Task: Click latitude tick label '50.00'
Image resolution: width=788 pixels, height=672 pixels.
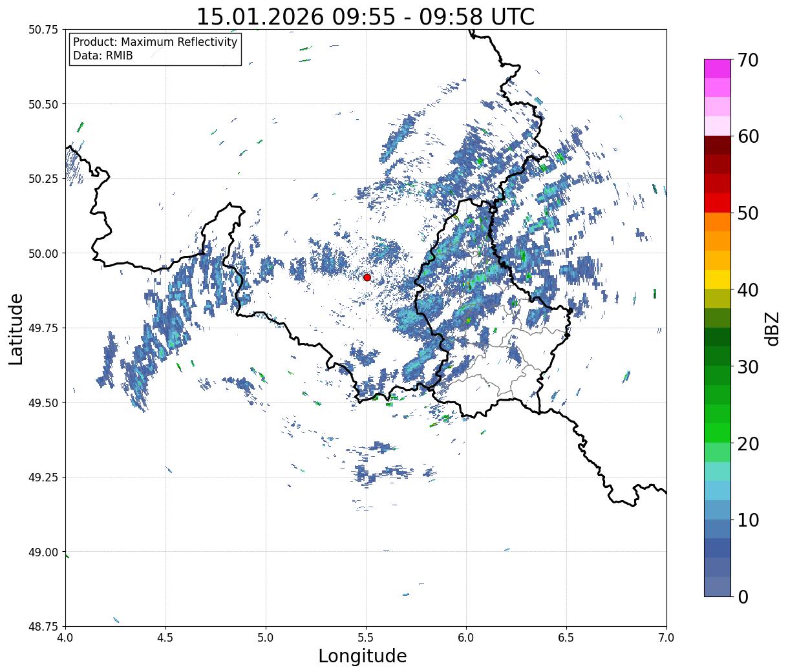Action: pyautogui.click(x=43, y=253)
